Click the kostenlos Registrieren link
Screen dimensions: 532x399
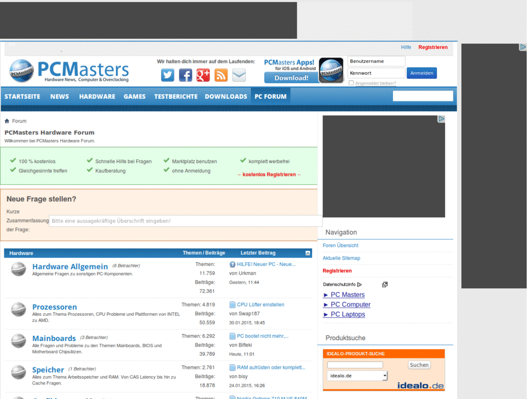[x=269, y=175]
